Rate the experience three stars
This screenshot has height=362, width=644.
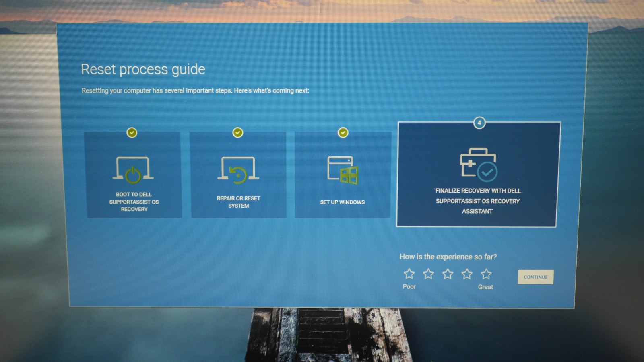coord(448,274)
